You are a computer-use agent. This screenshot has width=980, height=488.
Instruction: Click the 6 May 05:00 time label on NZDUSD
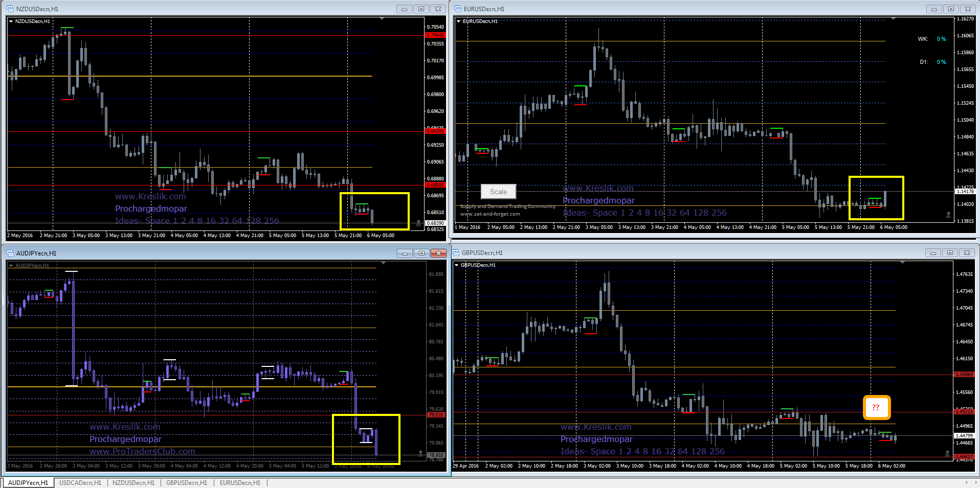(x=381, y=236)
